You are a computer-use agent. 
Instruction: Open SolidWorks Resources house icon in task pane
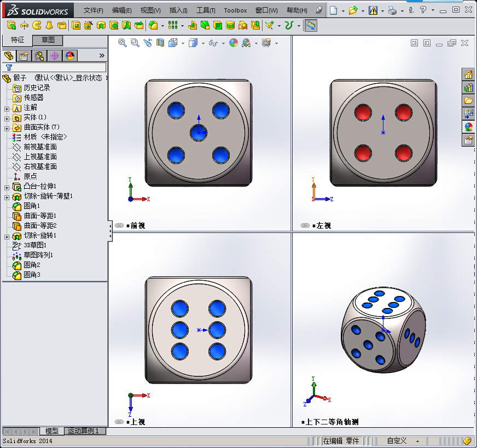click(468, 74)
